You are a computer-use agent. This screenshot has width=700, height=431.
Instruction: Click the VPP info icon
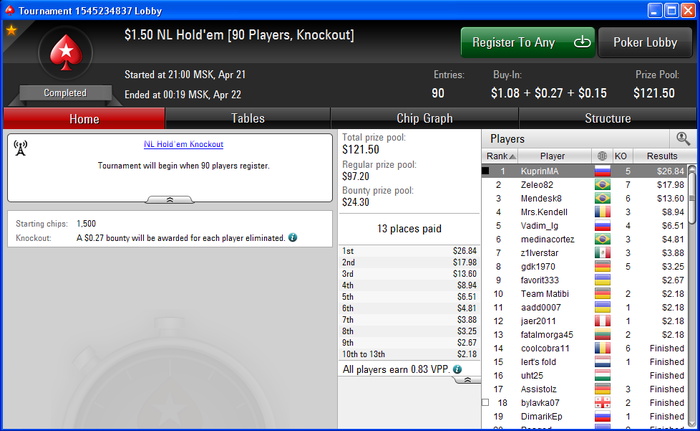click(457, 369)
